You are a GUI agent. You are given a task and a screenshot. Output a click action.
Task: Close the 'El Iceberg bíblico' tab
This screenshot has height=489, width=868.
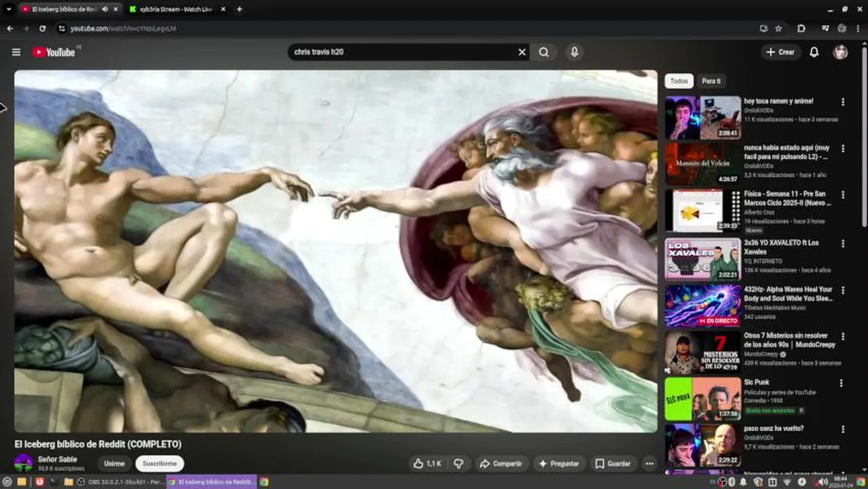[x=116, y=9]
